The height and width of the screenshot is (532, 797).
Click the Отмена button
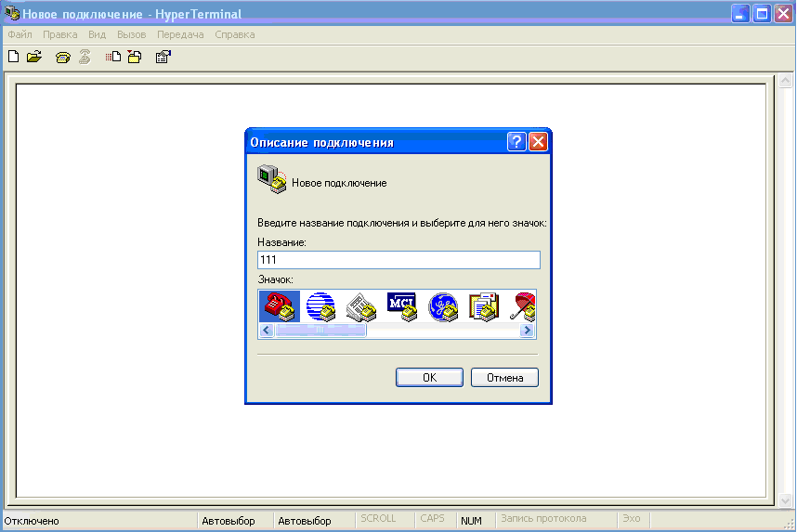[504, 378]
